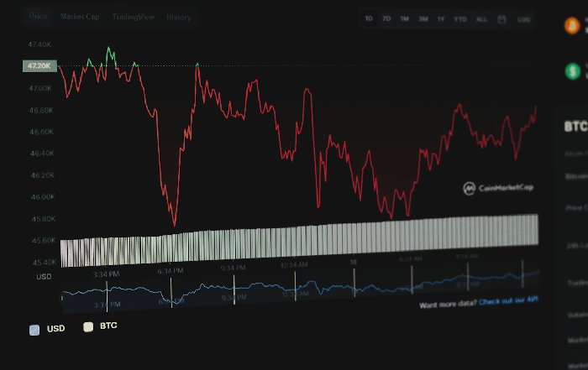
Task: Toggle the LOG scale button
Action: pos(524,18)
